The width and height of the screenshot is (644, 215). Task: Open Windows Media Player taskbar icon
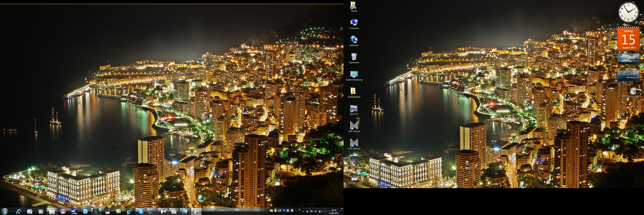[x=40, y=211]
